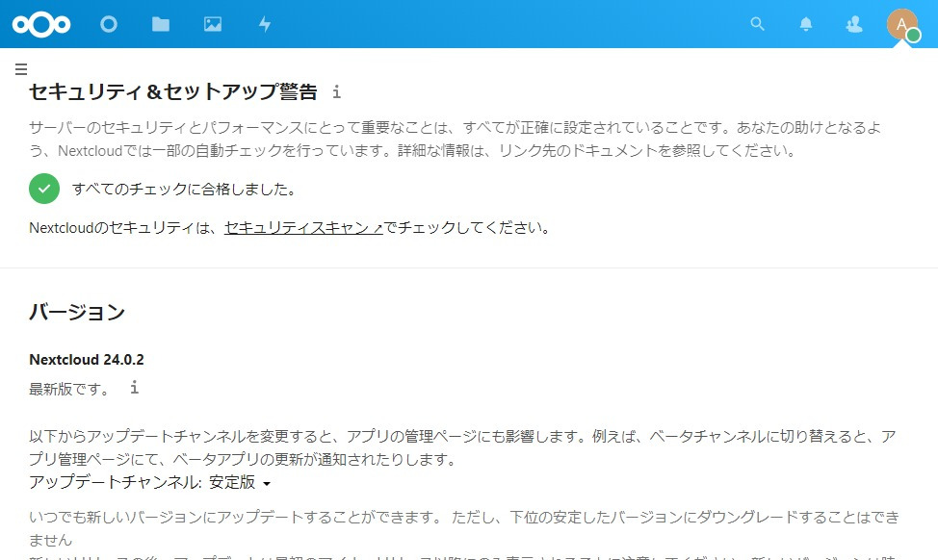Open the Activity lightning bolt icon

coord(265,24)
